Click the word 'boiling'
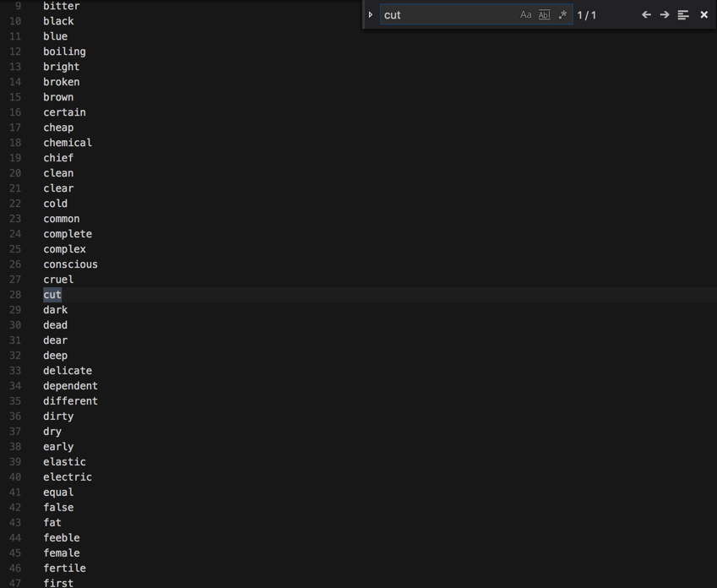 pos(64,52)
